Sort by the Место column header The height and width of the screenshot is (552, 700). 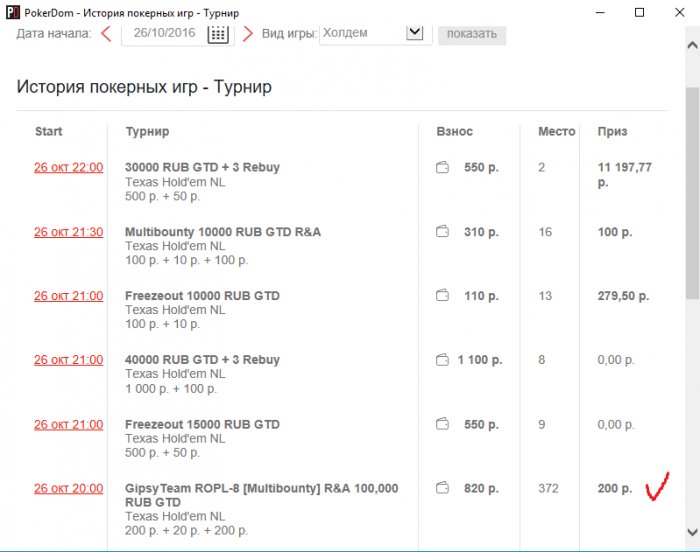(556, 131)
